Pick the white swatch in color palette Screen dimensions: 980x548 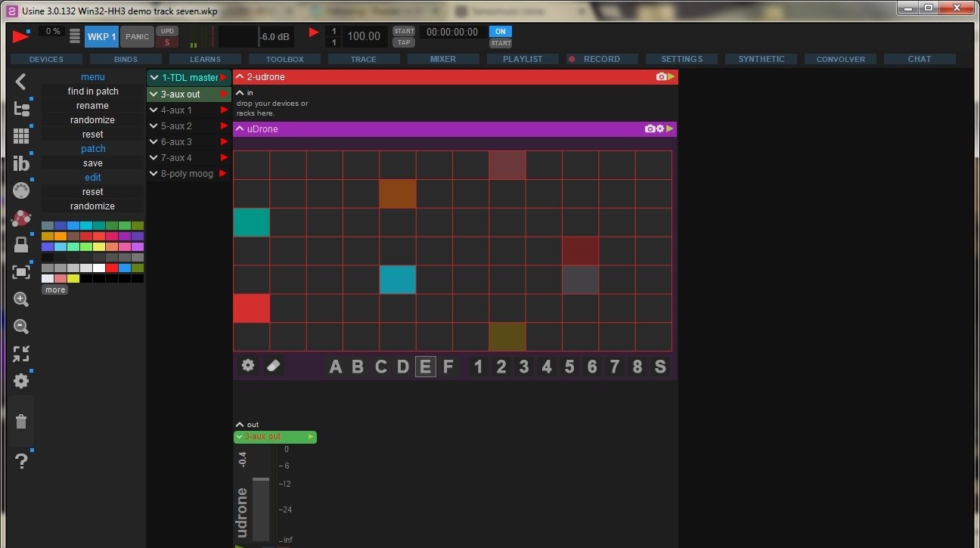point(98,268)
